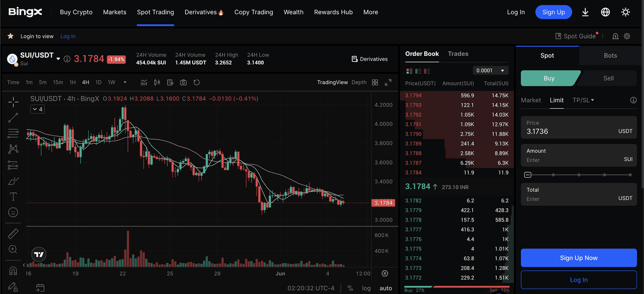
Task: Add SUI/USDT to favorites with star
Action: [x=10, y=36]
